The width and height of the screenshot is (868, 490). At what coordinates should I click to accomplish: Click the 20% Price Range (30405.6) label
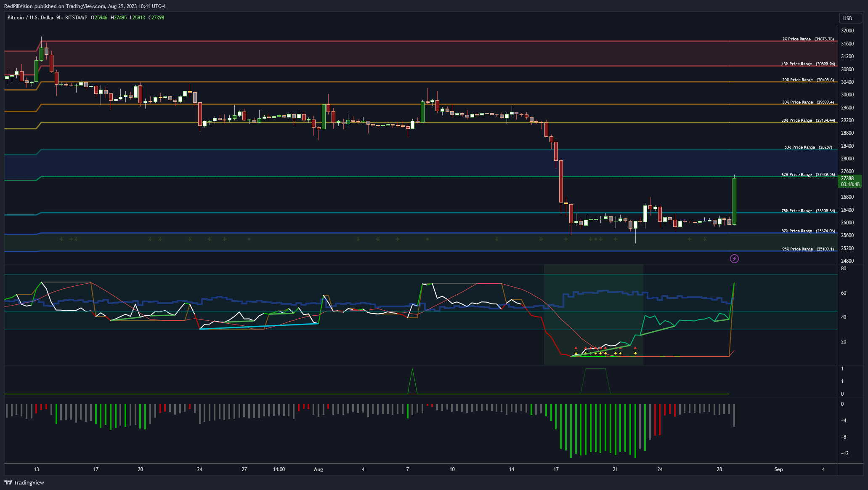808,80
